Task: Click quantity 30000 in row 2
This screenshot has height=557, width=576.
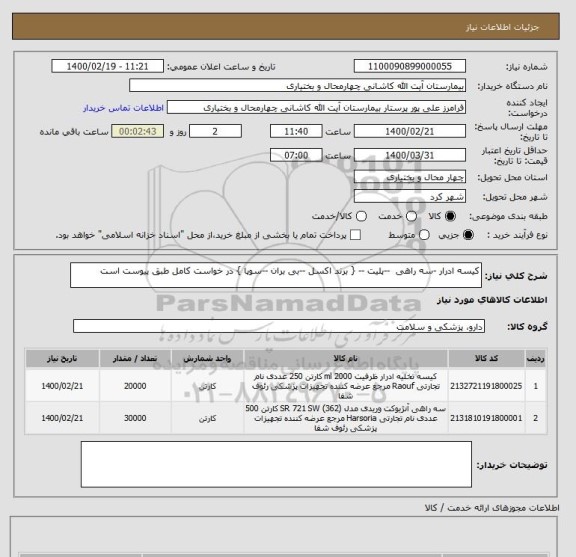Action: pos(135,418)
